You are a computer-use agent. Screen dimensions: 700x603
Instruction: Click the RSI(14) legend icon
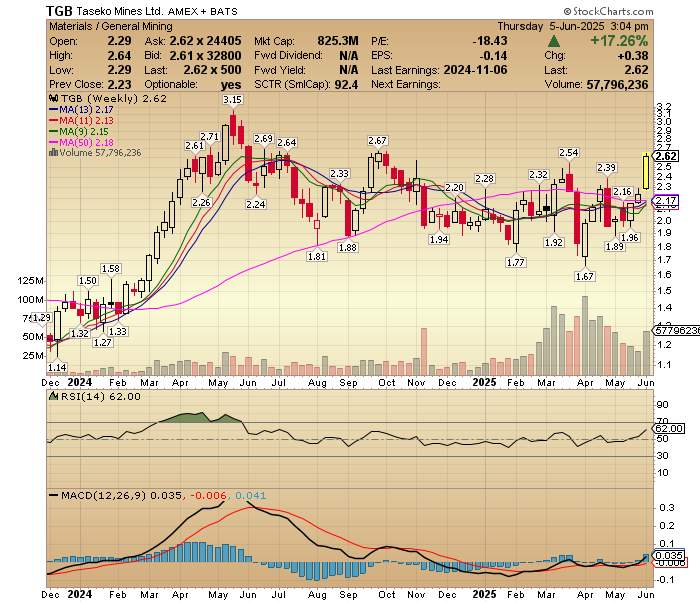54,396
